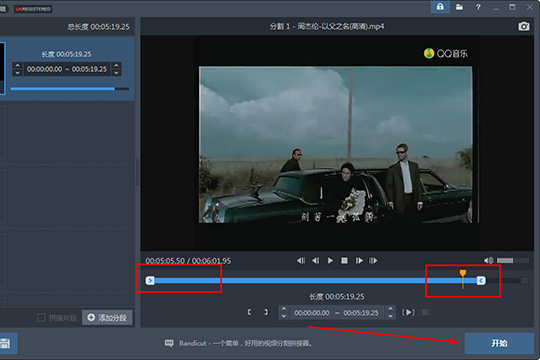The height and width of the screenshot is (360, 540).
Task: Increase end time below timeline
Action: coord(391,309)
